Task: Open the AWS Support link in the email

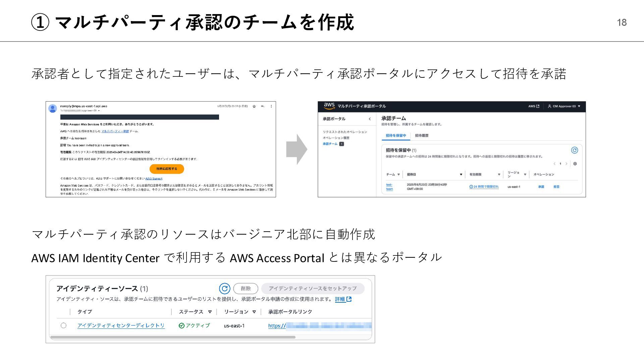Action: 154,179
